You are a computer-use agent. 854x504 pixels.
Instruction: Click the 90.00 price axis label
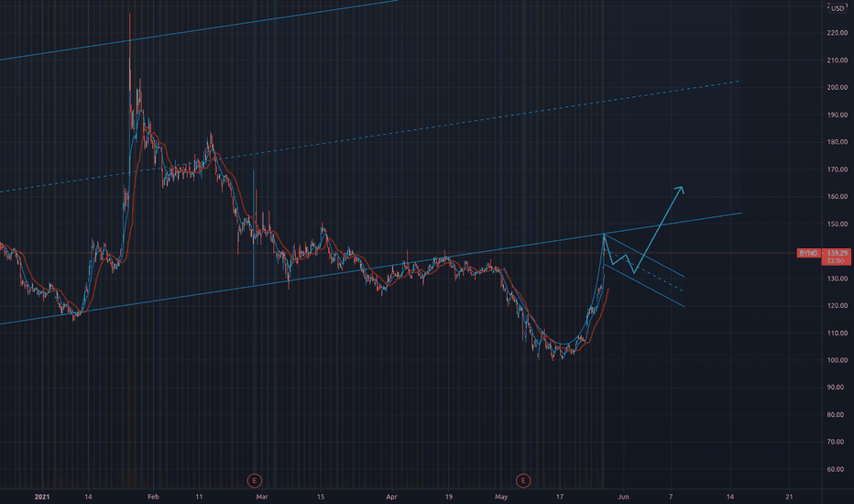point(838,388)
